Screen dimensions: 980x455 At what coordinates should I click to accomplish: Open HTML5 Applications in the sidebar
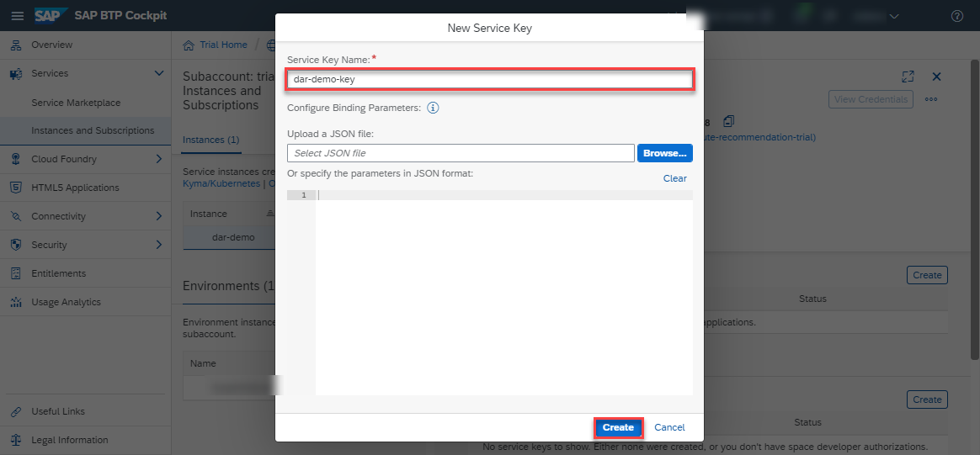click(86, 188)
